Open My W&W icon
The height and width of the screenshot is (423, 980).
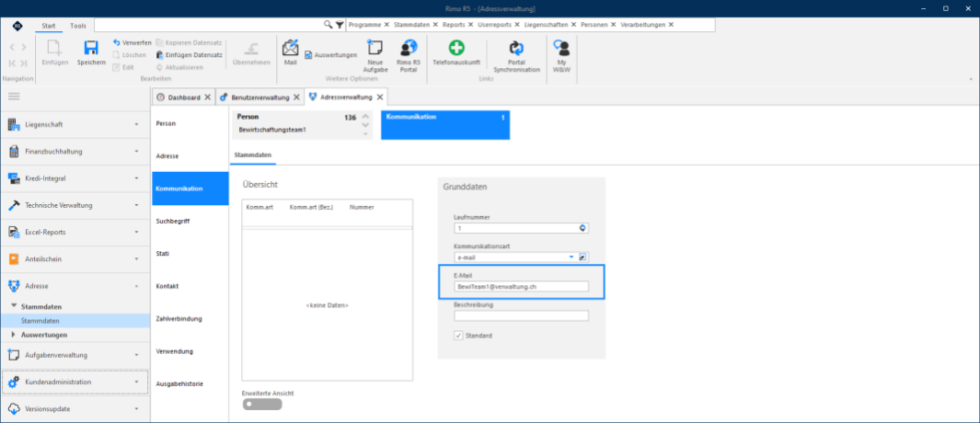(x=561, y=49)
